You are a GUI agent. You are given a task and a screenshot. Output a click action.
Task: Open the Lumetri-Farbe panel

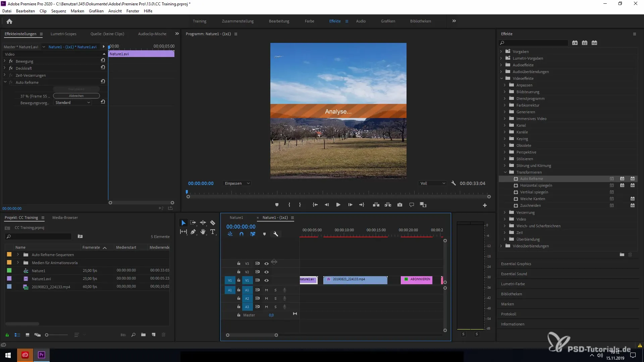pyautogui.click(x=513, y=284)
